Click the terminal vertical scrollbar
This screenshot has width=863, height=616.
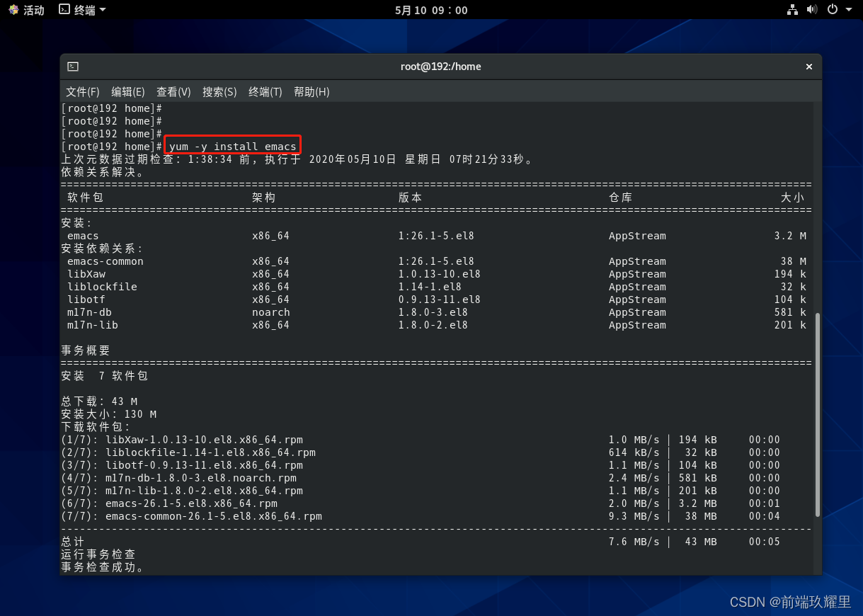pyautogui.click(x=818, y=414)
